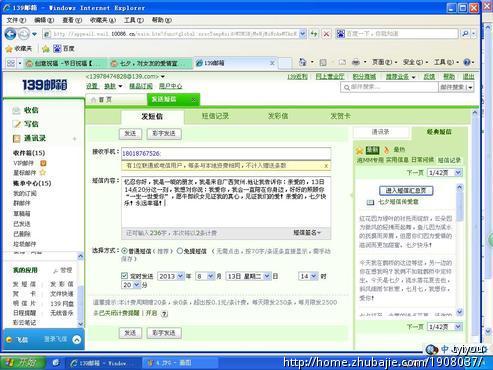Image resolution: width=493 pixels, height=370 pixels.
Task: Select 普通短信 radio option
Action: 124,251
